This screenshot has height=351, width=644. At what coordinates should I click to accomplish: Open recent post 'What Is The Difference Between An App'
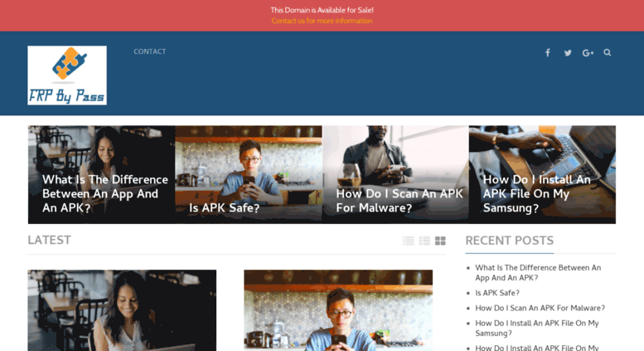click(x=538, y=272)
